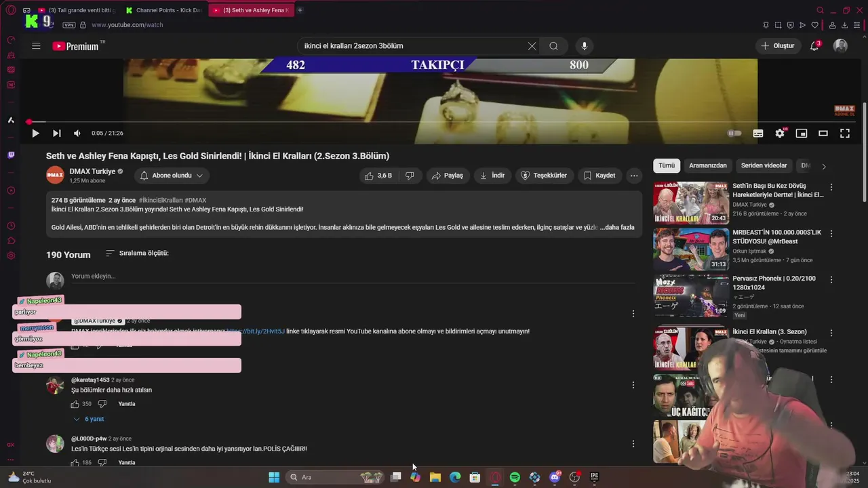This screenshot has height=488, width=868.
Task: Expand the 6 yanıt replies
Action: [x=88, y=419]
